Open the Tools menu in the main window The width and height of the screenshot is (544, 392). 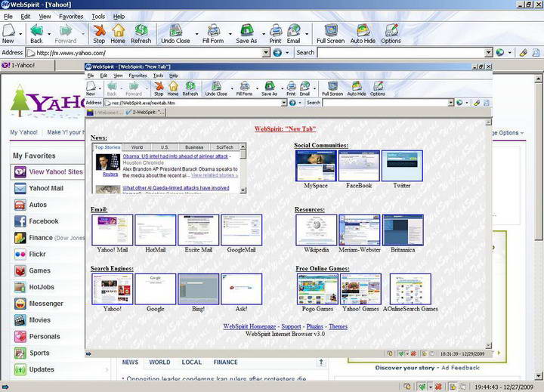pyautogui.click(x=98, y=17)
